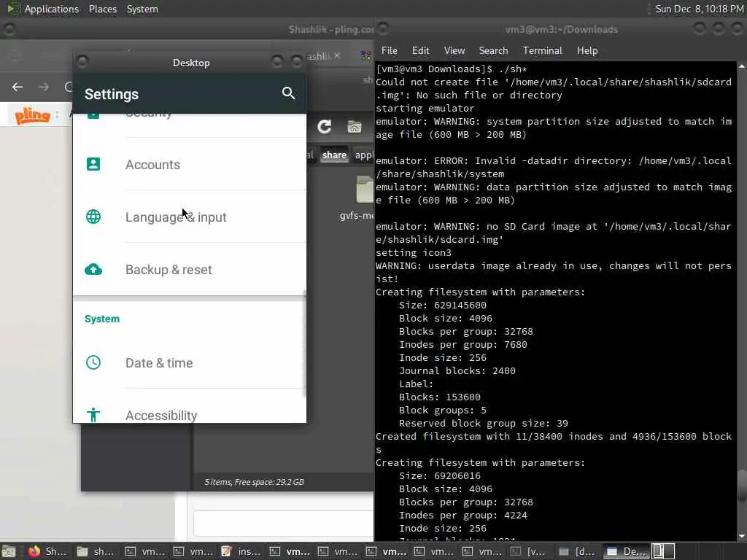Open Accounts via its person icon
The image size is (747, 560).
93,164
